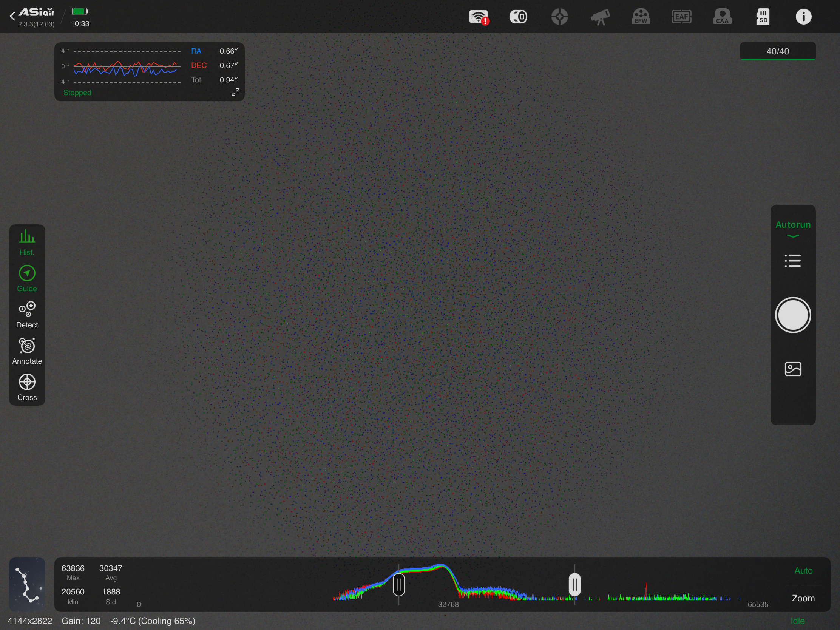840x630 pixels.
Task: Open SD card storage settings
Action: (x=763, y=17)
